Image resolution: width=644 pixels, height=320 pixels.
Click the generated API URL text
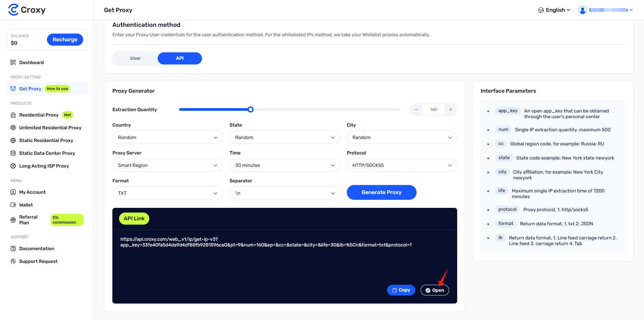pyautogui.click(x=266, y=242)
